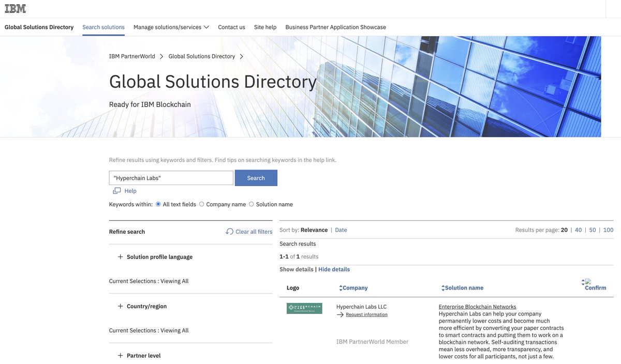The image size is (621, 364).
Task: Click the Logo column header
Action: click(x=293, y=288)
